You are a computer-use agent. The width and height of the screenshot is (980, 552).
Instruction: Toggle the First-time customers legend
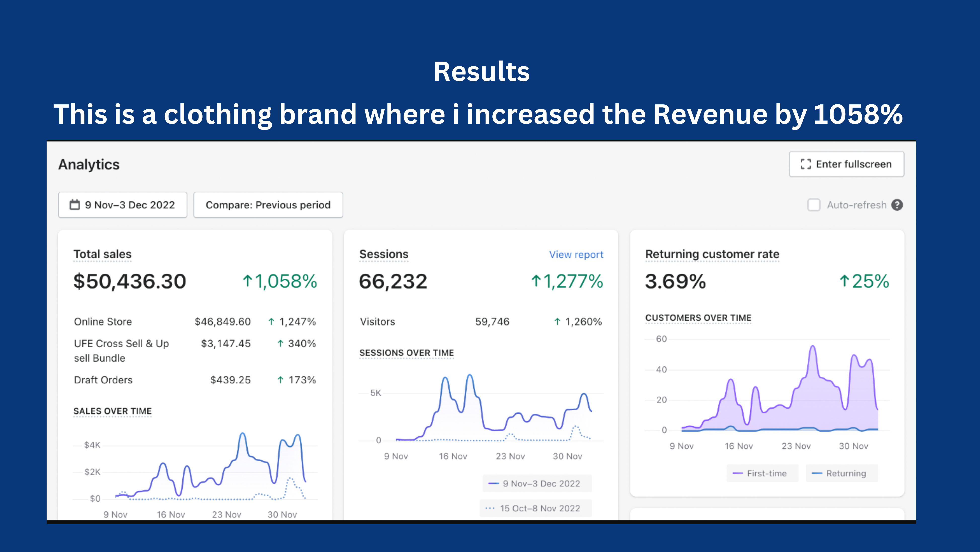point(762,473)
